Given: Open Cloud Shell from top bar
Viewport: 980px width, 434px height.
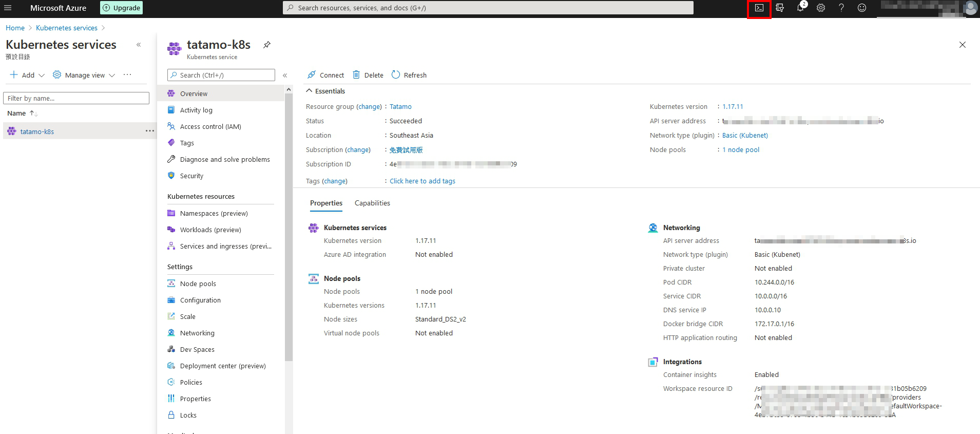Looking at the screenshot, I should coord(759,8).
